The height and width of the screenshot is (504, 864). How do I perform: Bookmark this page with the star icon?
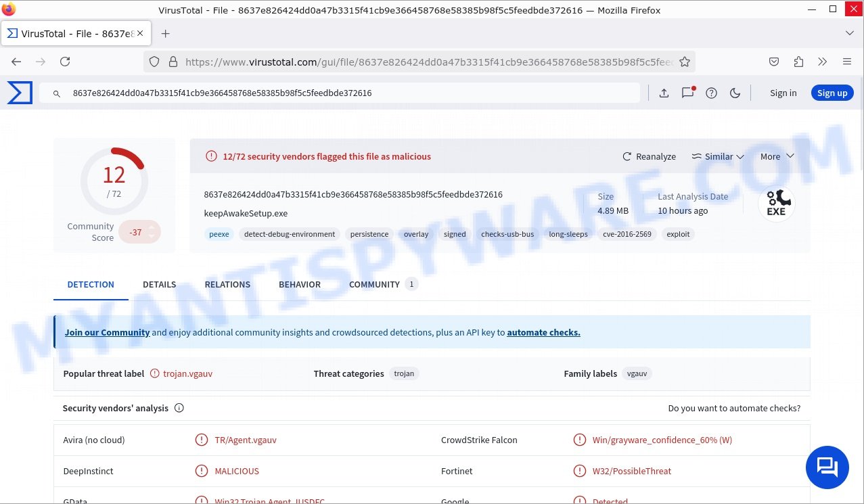click(685, 62)
